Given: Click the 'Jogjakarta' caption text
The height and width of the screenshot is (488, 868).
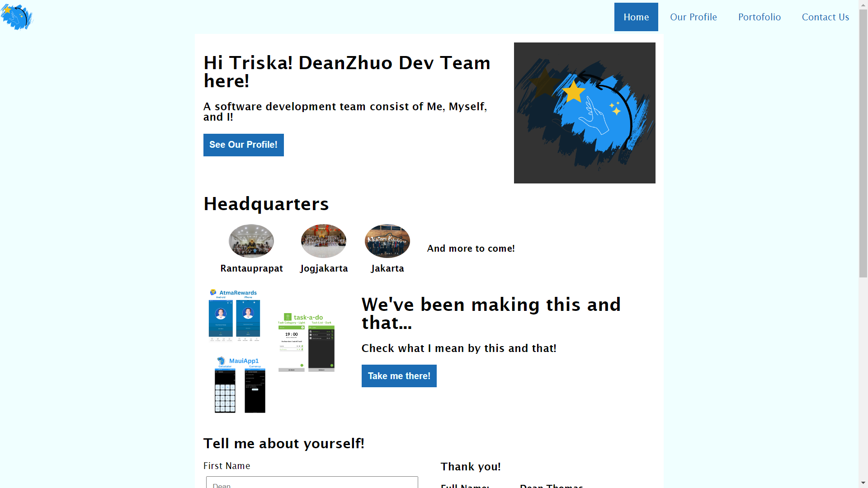Looking at the screenshot, I should (x=324, y=268).
